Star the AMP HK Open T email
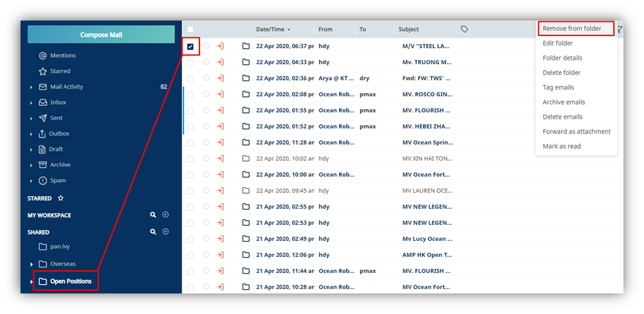 point(206,255)
